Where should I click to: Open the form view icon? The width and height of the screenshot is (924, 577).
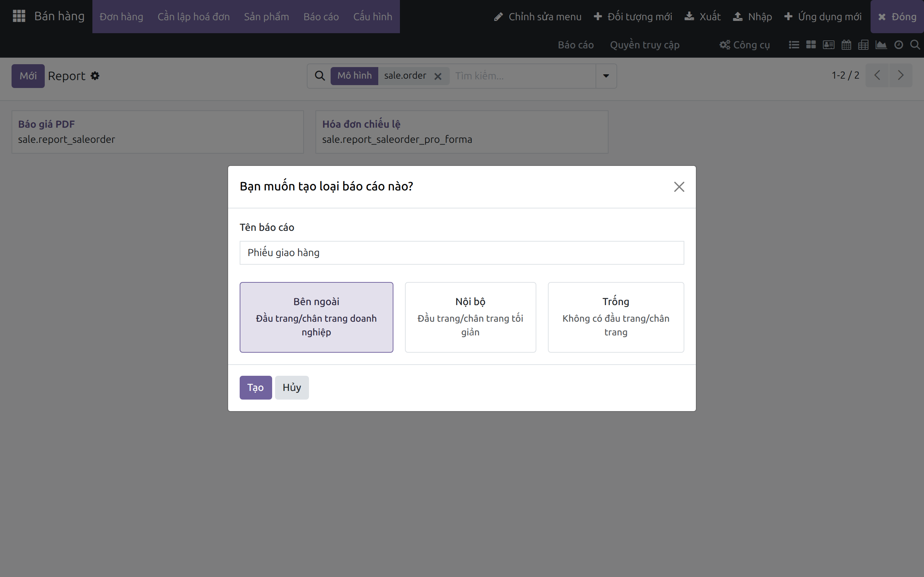tap(829, 45)
